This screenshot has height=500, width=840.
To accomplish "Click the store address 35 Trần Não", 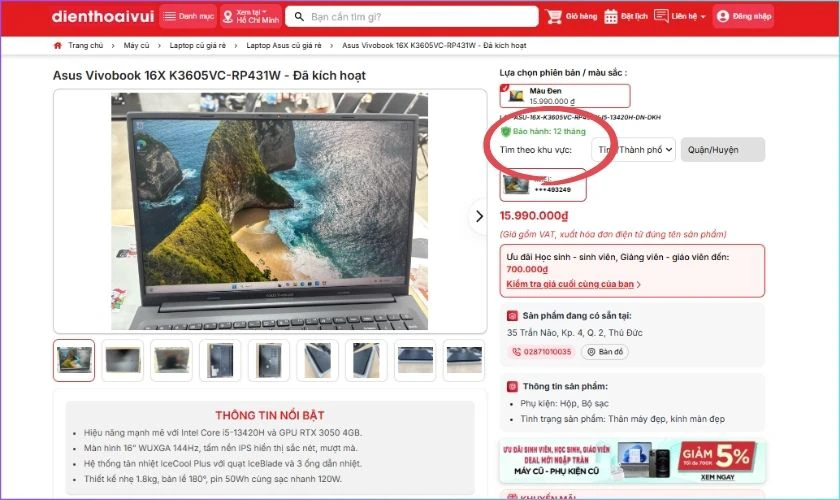I will click(574, 333).
